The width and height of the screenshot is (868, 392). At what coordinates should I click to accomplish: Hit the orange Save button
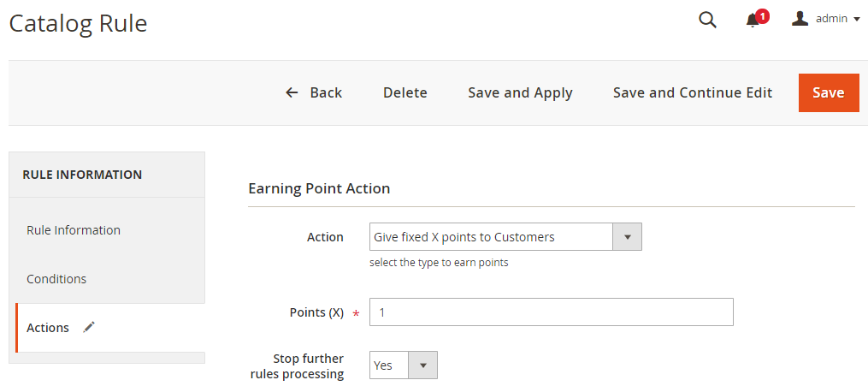(x=828, y=92)
